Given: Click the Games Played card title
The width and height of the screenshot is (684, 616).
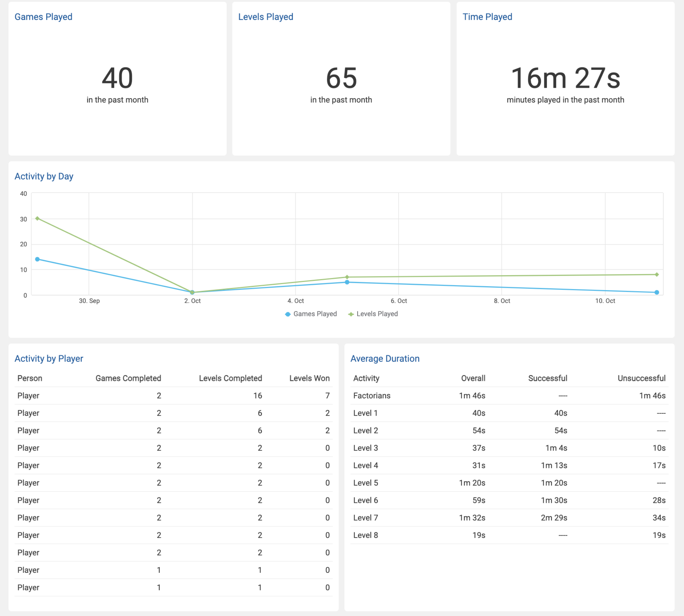Looking at the screenshot, I should tap(43, 17).
